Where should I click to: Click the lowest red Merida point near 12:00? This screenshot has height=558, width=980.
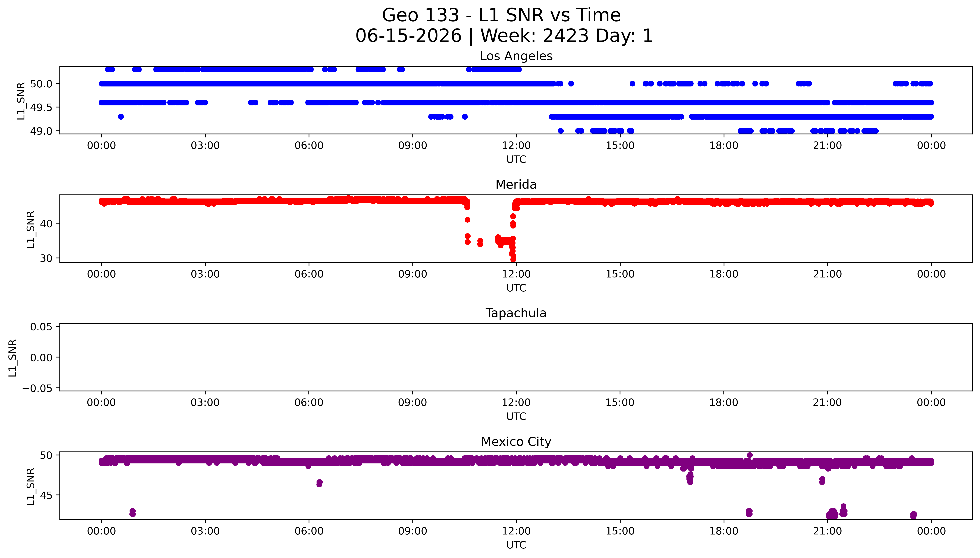[x=513, y=259]
